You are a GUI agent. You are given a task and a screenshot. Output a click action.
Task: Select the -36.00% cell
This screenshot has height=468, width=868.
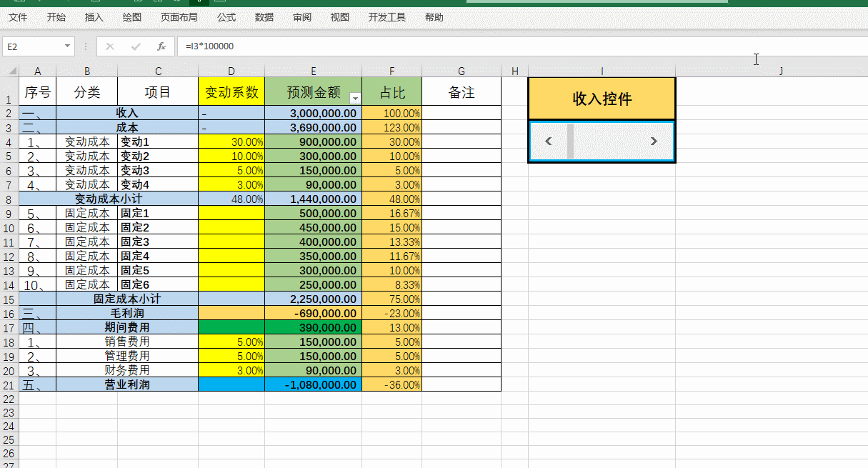tap(392, 384)
